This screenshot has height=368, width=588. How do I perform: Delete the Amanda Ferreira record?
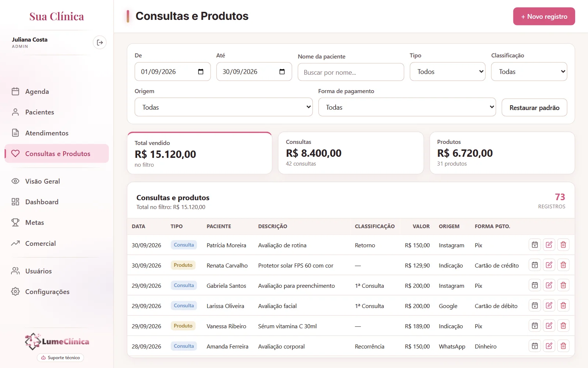(563, 346)
